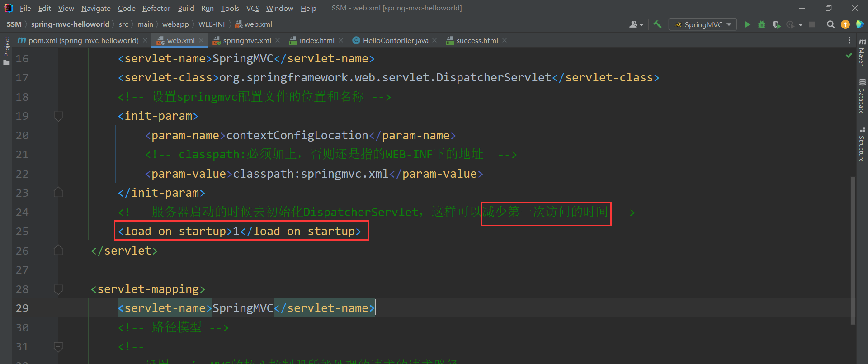This screenshot has height=364, width=868.
Task: Close the HelloContorller.java editor tab
Action: [x=434, y=40]
